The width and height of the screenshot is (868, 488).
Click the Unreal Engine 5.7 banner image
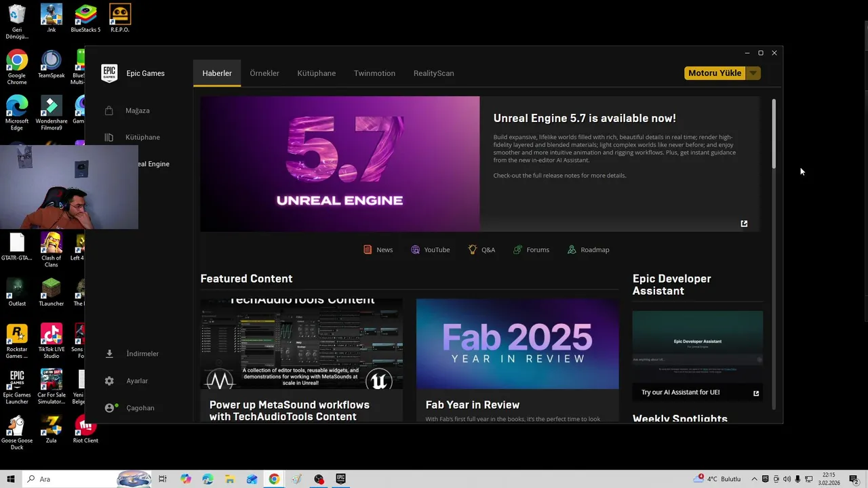pos(340,164)
